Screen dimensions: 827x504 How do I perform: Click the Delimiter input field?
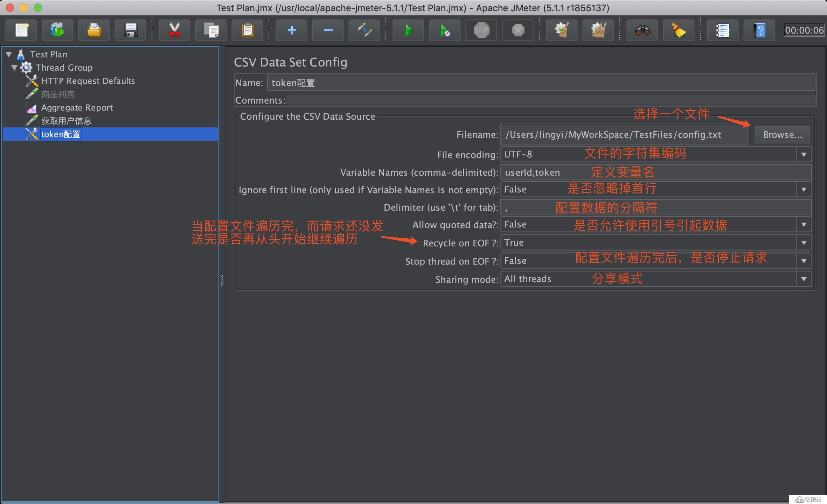point(656,207)
